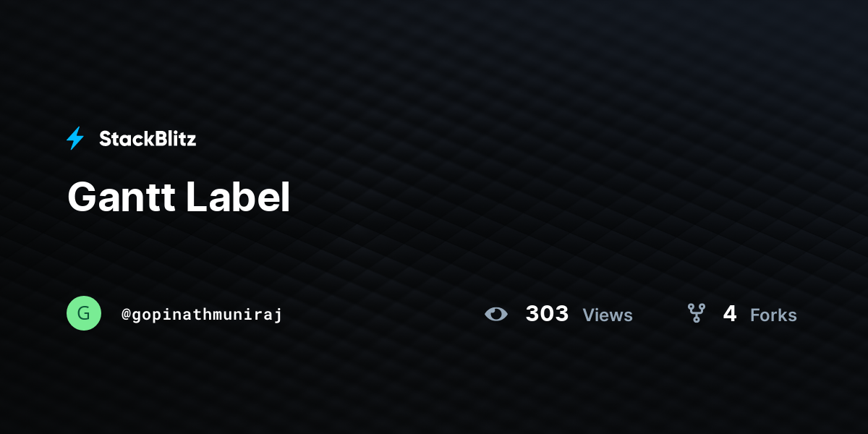Click the word Gantt in the title
868x434 pixels.
(x=122, y=197)
